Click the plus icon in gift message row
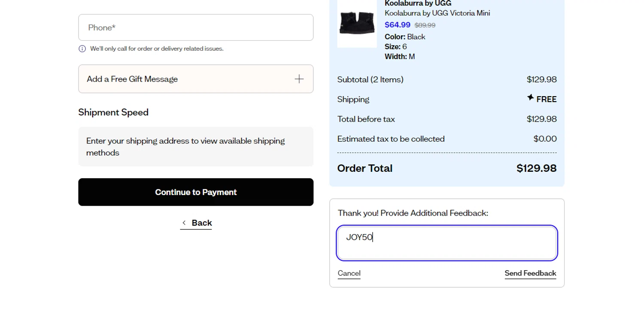Viewport: 644px width, 317px height. pyautogui.click(x=299, y=79)
